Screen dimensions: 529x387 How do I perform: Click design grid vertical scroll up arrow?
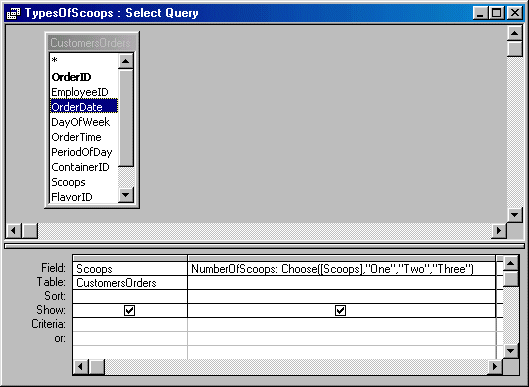point(510,263)
